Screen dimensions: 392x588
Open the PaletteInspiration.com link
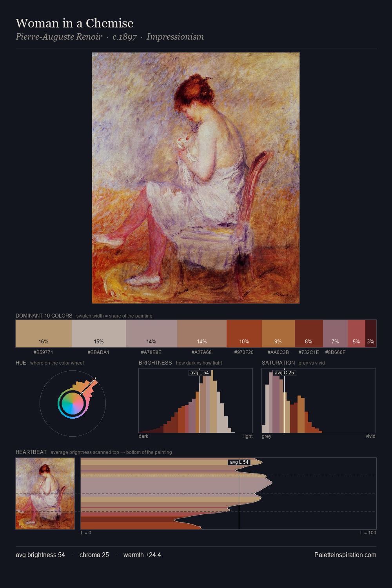click(345, 555)
